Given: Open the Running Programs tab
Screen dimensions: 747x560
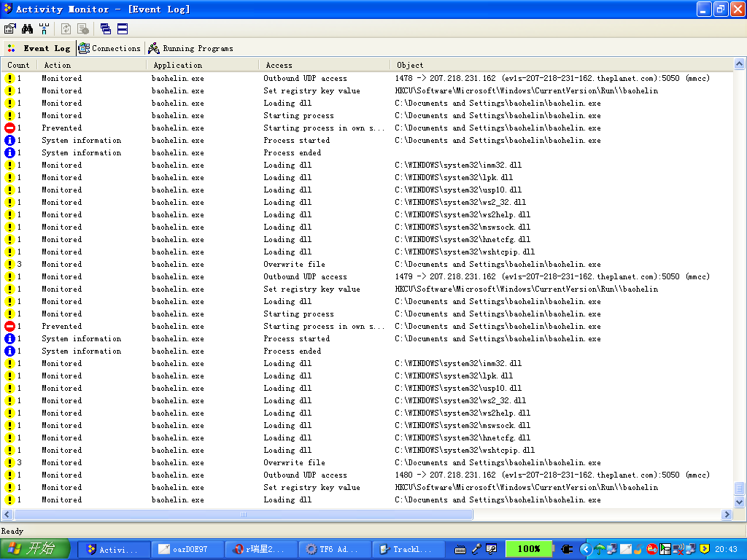Looking at the screenshot, I should [x=190, y=48].
